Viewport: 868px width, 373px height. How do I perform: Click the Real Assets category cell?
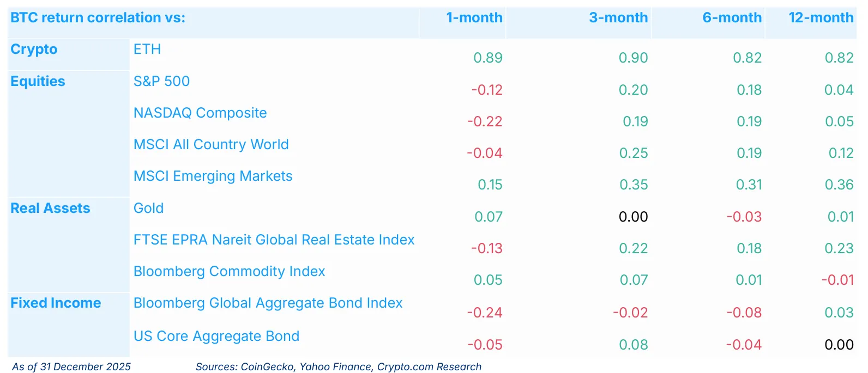50,209
